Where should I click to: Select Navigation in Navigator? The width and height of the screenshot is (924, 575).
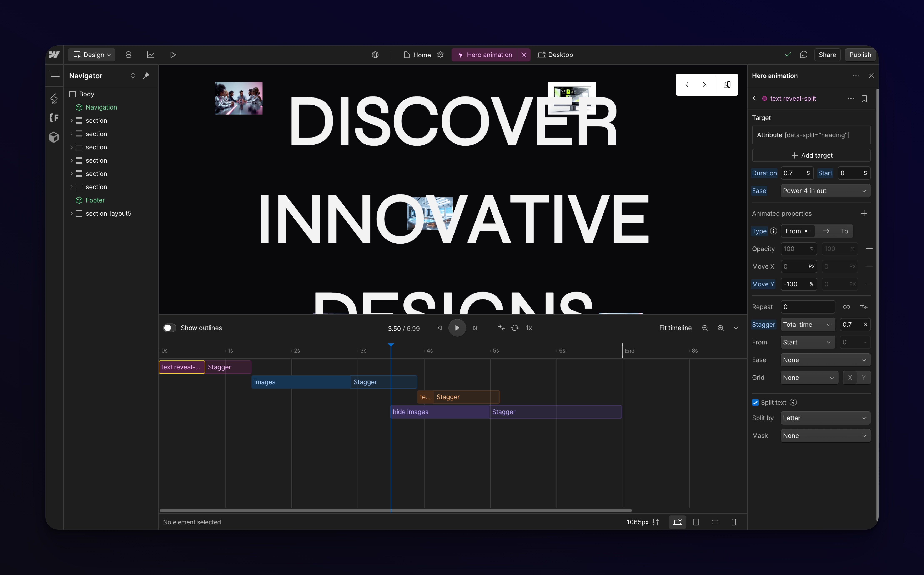[x=101, y=107]
